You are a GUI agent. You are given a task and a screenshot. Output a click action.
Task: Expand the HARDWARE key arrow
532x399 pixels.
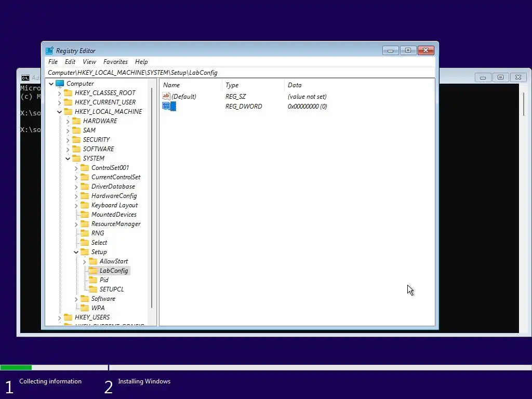[68, 121]
